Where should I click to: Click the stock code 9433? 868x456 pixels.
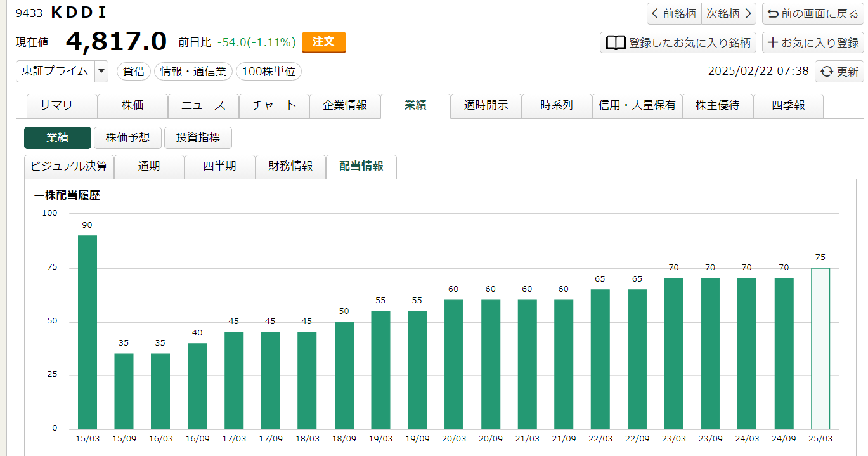pos(29,13)
